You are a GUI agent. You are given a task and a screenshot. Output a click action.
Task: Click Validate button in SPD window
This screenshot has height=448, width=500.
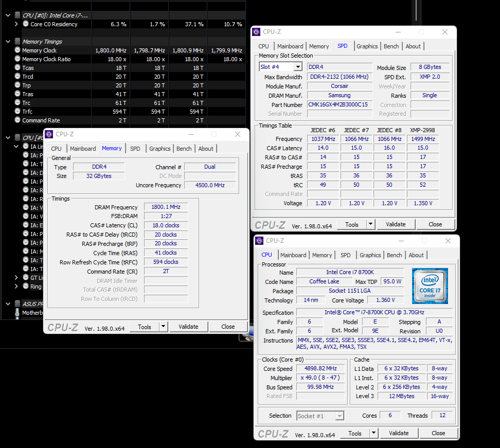pyautogui.click(x=396, y=224)
